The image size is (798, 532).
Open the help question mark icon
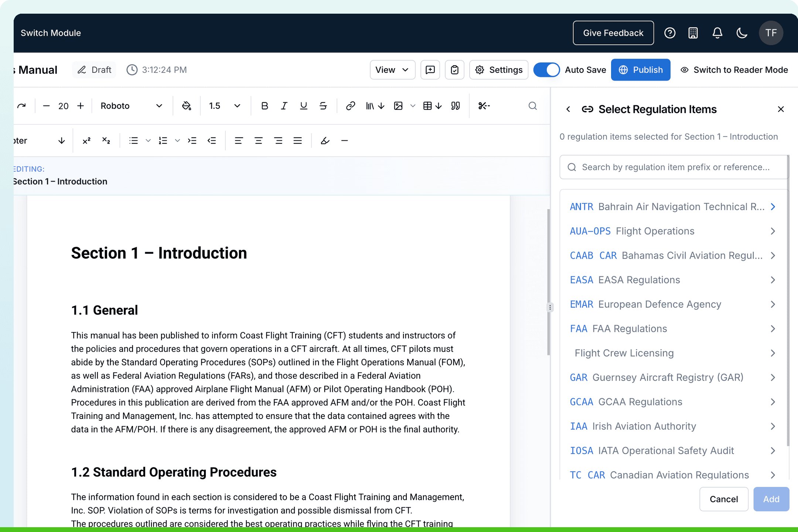[670, 33]
